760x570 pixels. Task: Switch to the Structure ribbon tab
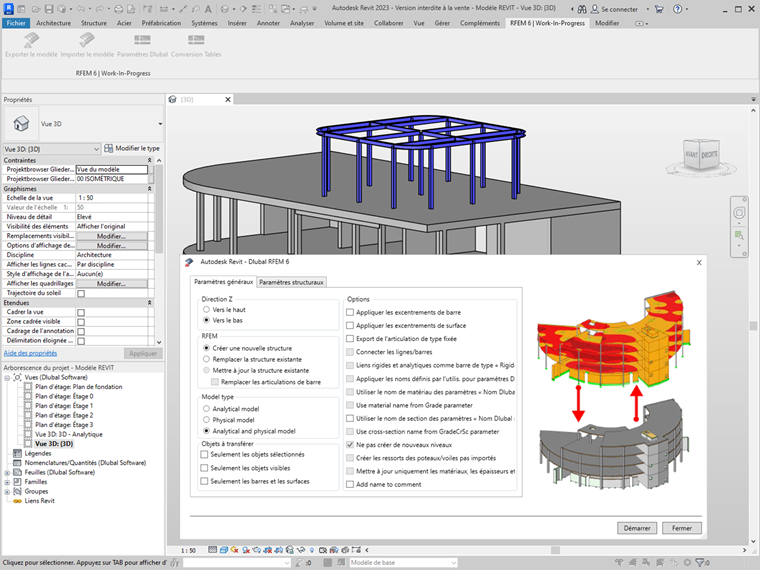tap(94, 23)
